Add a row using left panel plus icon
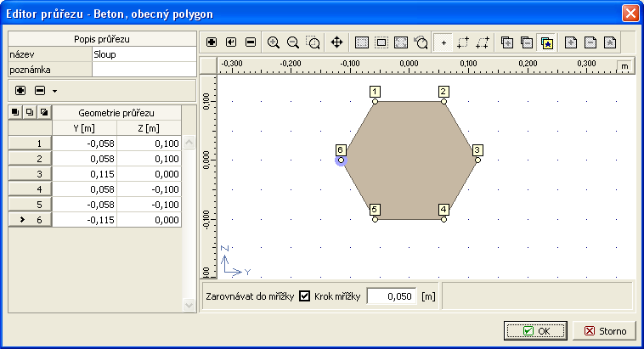644x349 pixels. coord(20,90)
